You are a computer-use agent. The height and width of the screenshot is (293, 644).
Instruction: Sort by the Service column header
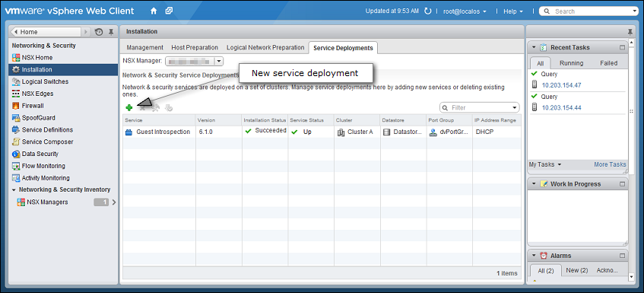159,120
